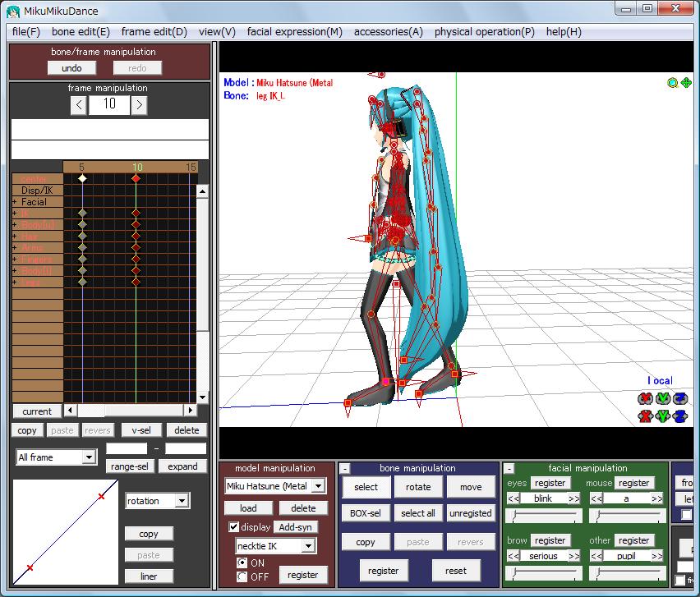Open the necktie IK dropdown
This screenshot has width=700, height=597.
coord(308,546)
